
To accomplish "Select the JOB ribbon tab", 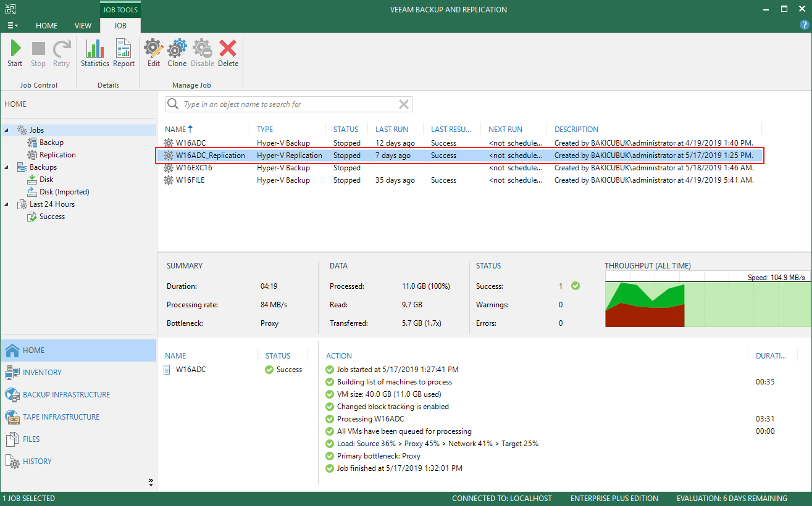I will click(x=120, y=26).
